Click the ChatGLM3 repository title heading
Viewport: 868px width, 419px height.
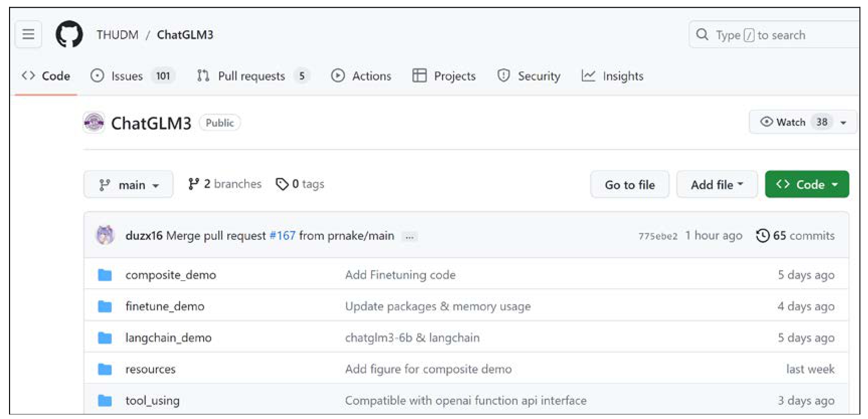[x=151, y=123]
